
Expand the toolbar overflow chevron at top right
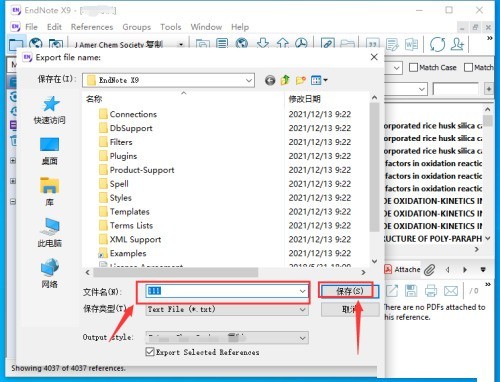490,38
